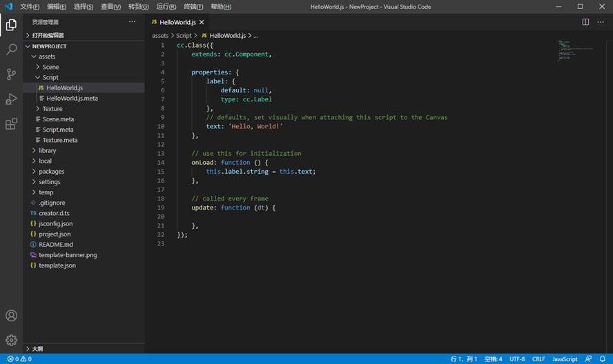
Task: Click 空格: 4 indentation setting
Action: [x=494, y=359]
